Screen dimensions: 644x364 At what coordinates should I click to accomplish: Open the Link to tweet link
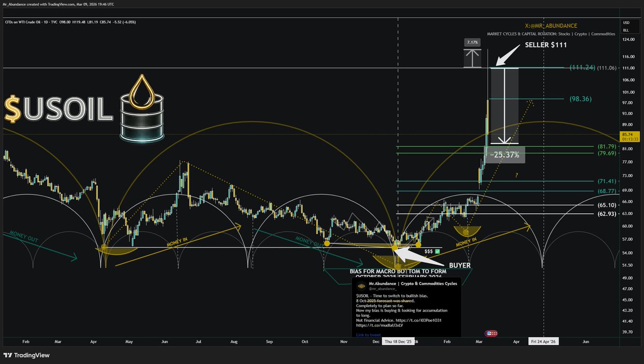(368, 335)
